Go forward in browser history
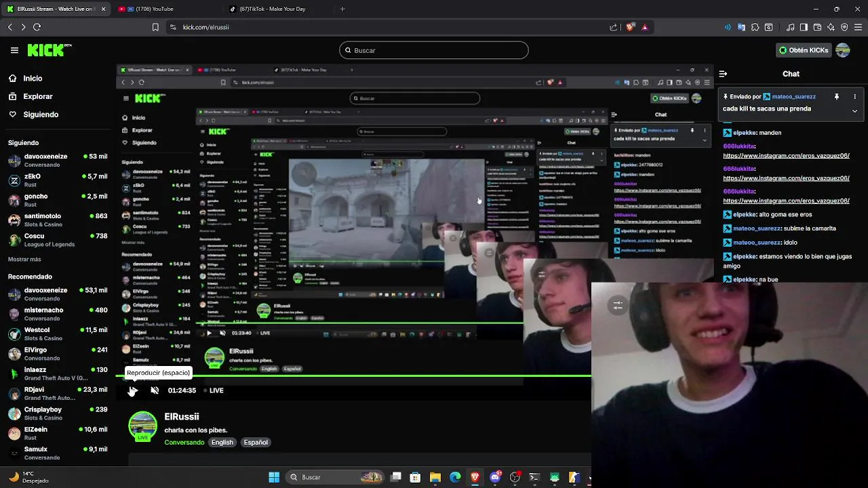The height and width of the screenshot is (488, 868). (23, 27)
